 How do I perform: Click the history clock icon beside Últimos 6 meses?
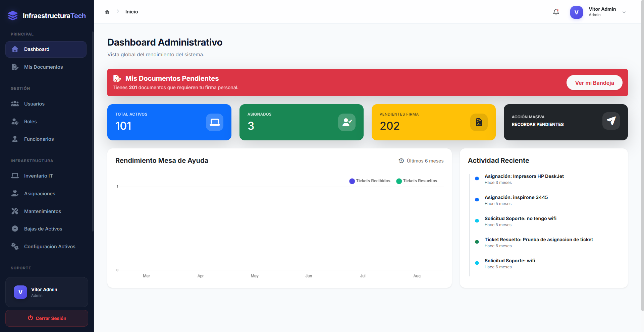[x=401, y=161]
